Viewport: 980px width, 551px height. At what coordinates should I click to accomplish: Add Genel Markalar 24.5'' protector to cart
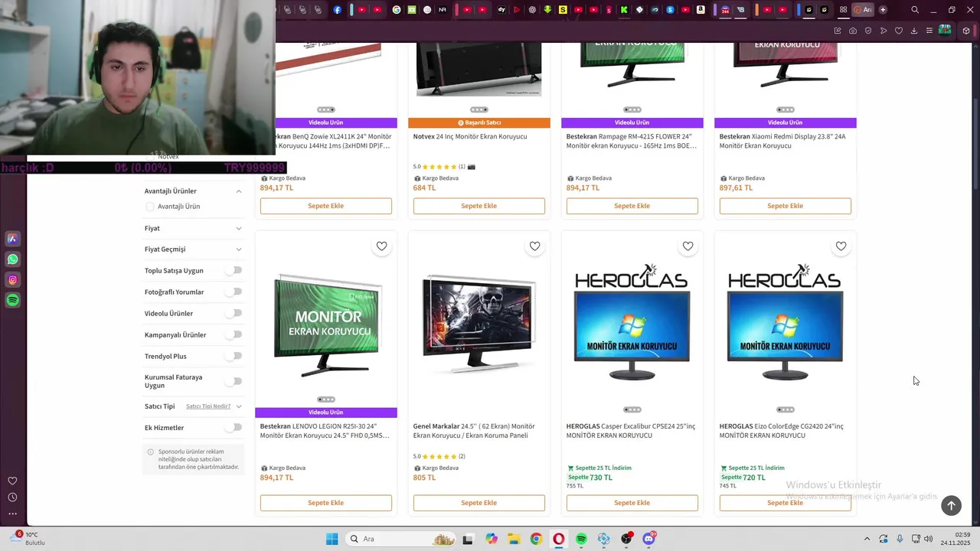(479, 503)
